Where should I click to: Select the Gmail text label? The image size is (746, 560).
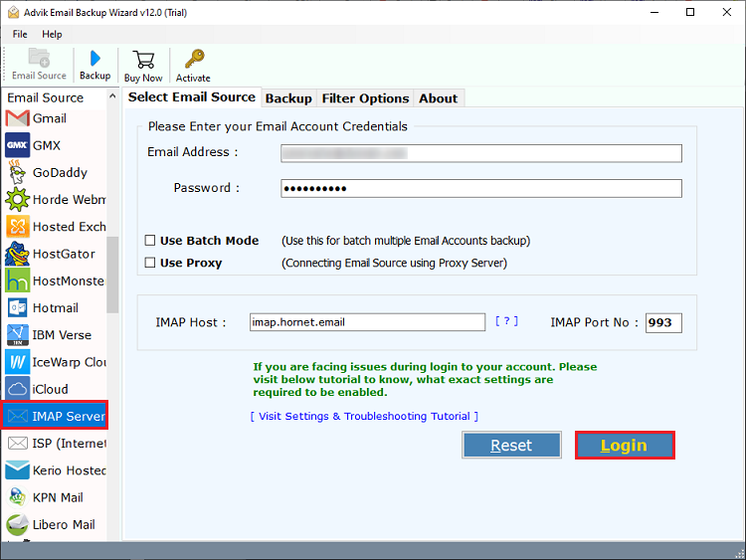[x=50, y=118]
